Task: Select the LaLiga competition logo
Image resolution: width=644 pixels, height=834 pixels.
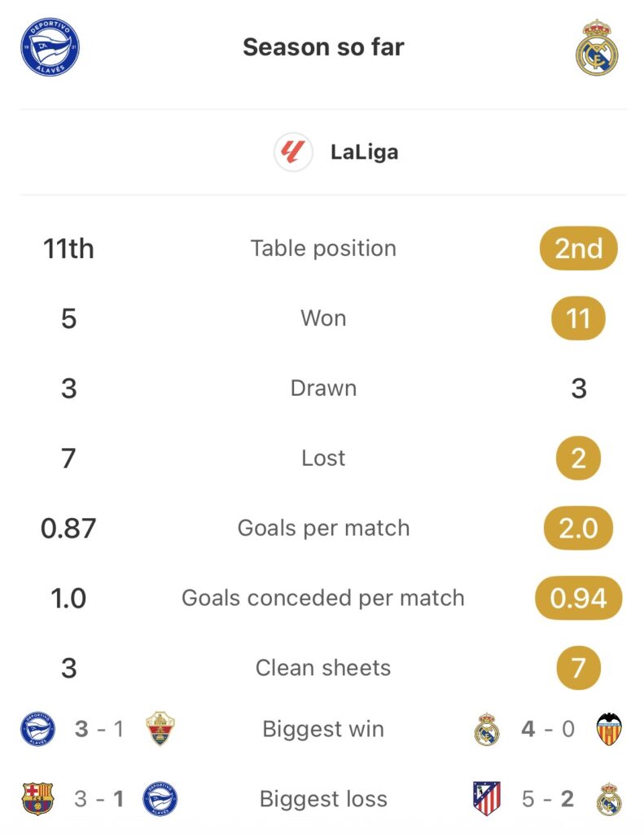Action: [293, 152]
